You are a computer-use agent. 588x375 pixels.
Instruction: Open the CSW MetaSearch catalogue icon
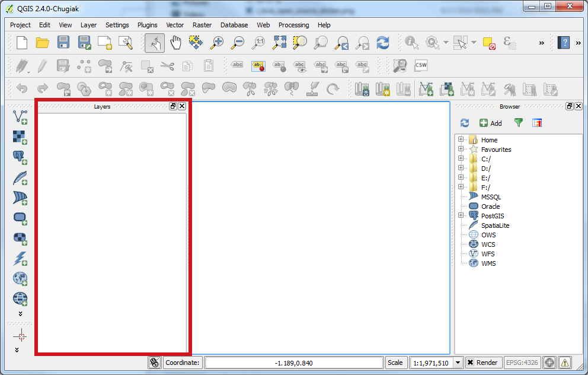tap(421, 65)
